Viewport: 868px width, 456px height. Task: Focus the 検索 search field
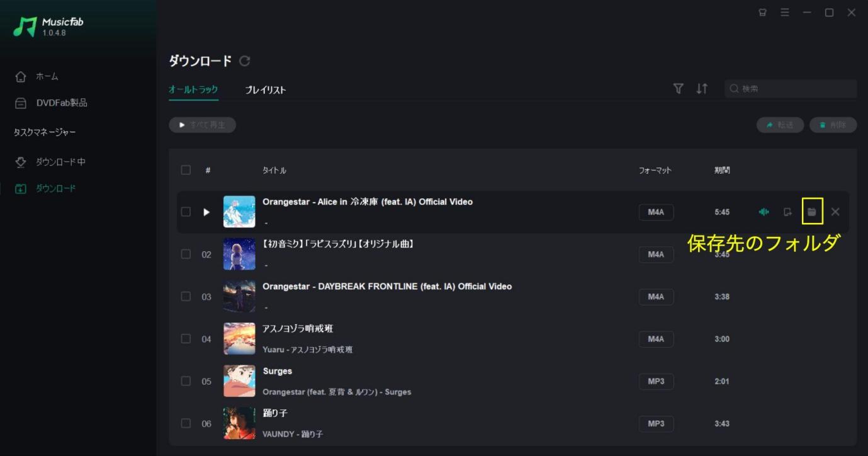tap(791, 89)
